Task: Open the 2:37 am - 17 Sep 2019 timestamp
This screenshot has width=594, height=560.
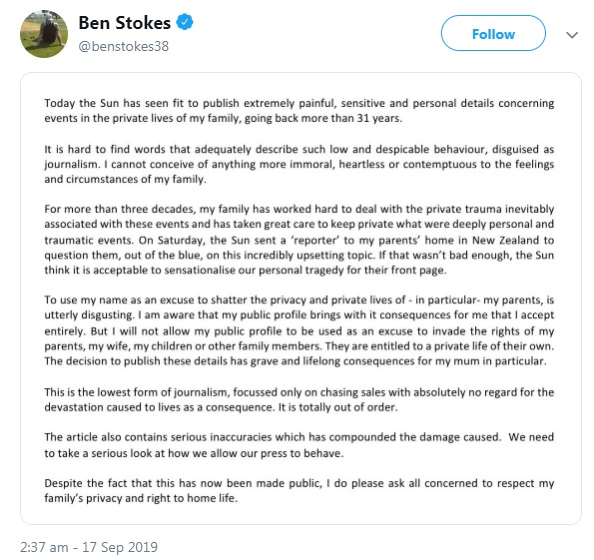Action: tap(89, 547)
